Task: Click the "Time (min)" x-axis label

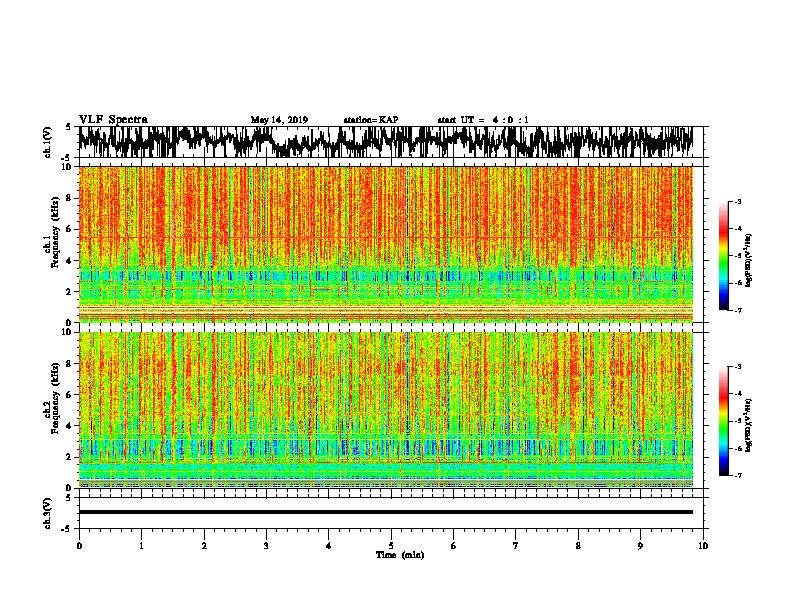Action: [400, 555]
